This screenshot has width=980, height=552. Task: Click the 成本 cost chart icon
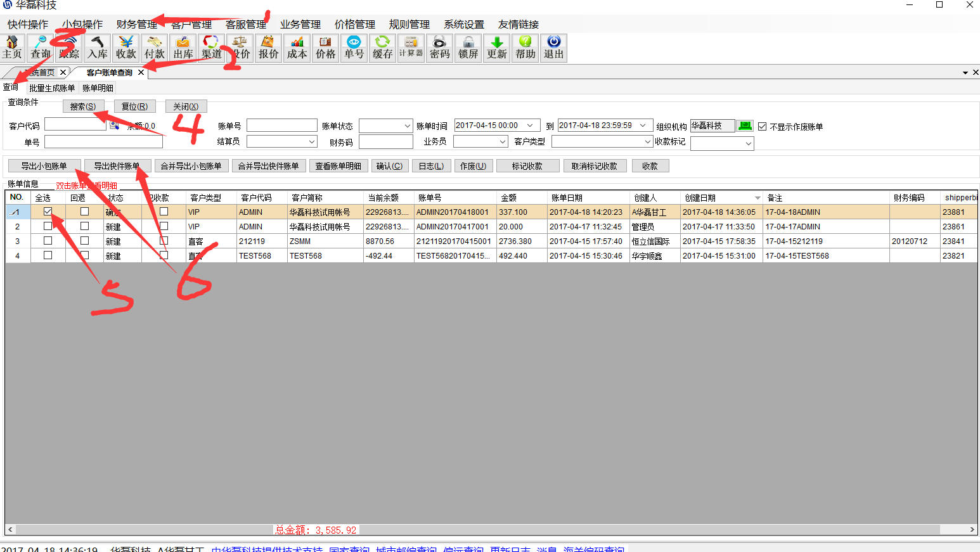[297, 48]
